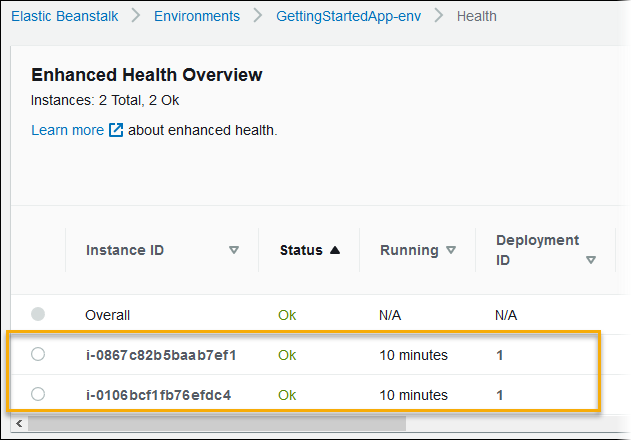Click the Status ascending sort arrow

click(335, 250)
